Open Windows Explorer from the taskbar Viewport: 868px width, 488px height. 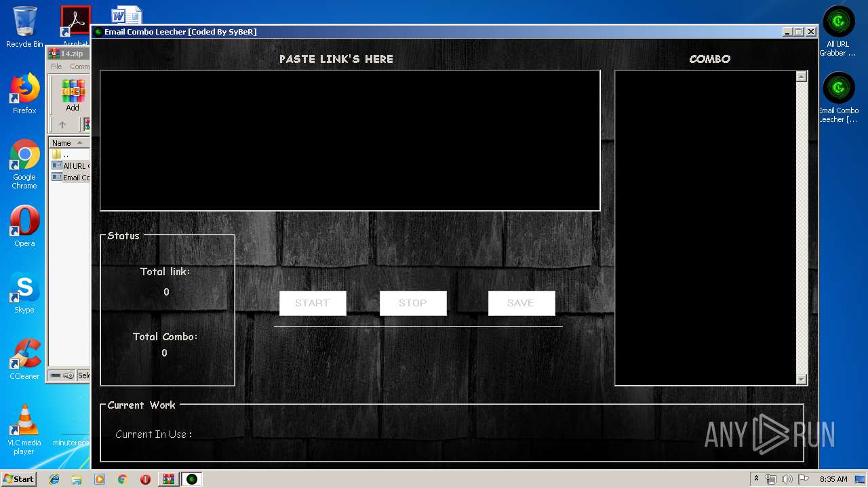(77, 479)
